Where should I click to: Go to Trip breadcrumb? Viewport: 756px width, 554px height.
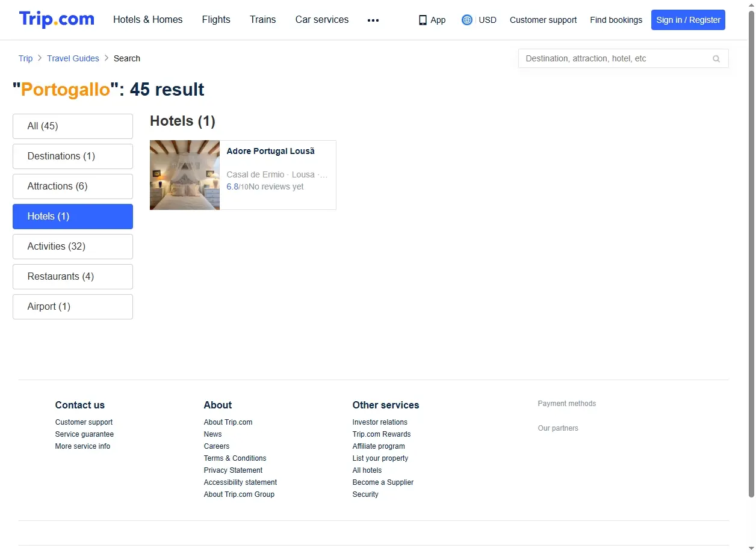(25, 58)
